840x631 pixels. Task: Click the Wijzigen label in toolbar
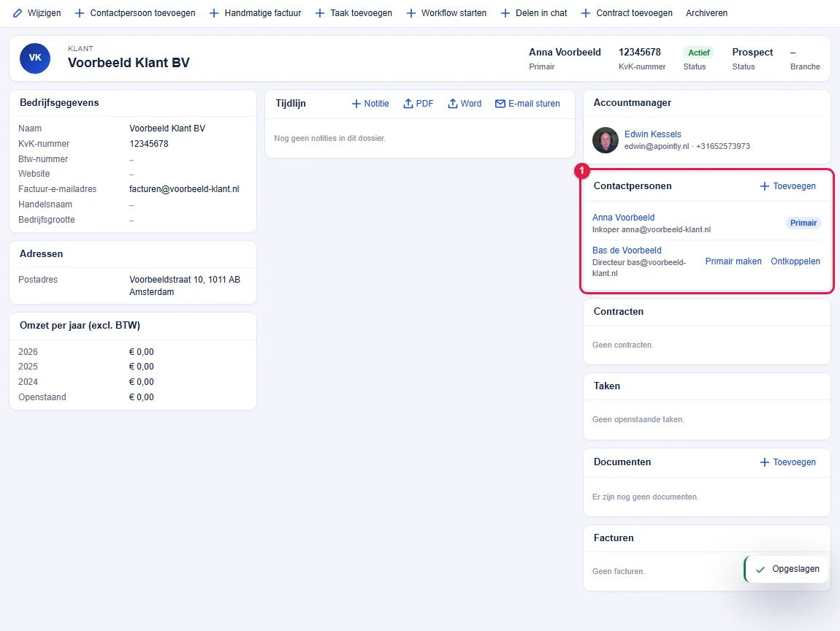[x=45, y=13]
